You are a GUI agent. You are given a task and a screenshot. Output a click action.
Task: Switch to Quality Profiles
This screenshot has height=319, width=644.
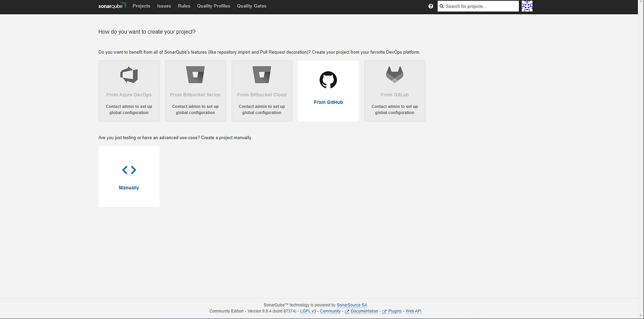[213, 6]
